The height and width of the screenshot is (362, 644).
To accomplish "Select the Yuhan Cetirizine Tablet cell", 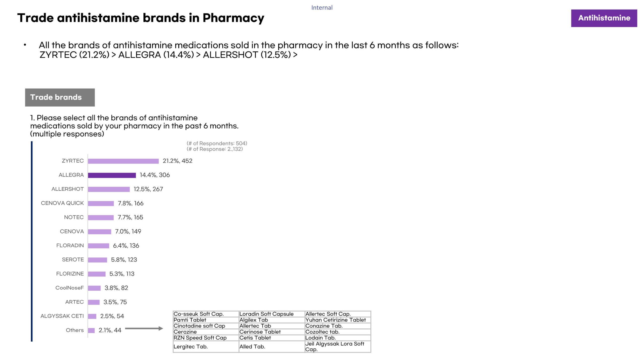I will (x=335, y=320).
